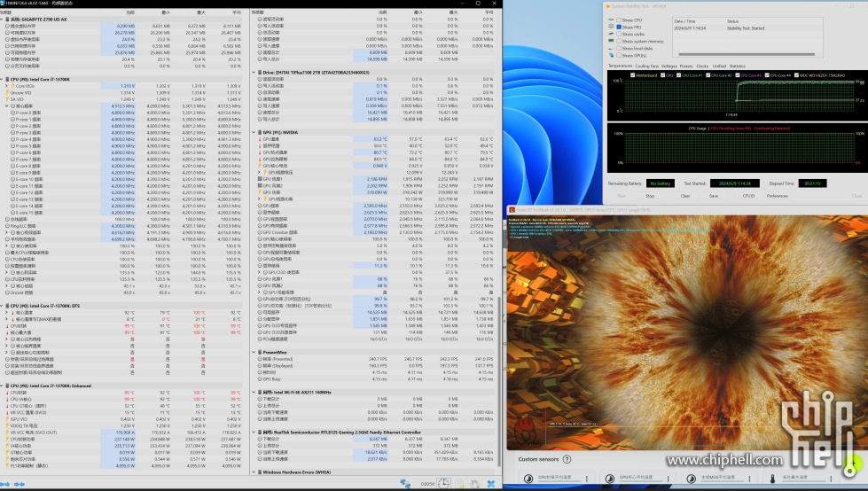Click the thermometer icon beside the GPU temperature row
The width and height of the screenshot is (868, 491).
point(260,139)
